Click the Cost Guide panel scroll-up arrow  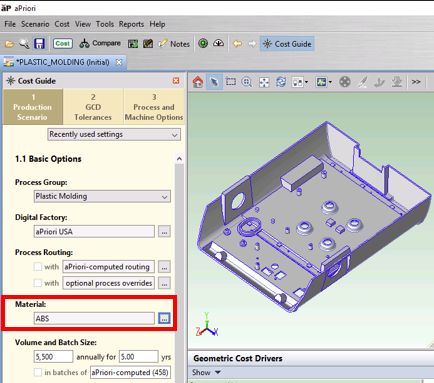pos(179,159)
